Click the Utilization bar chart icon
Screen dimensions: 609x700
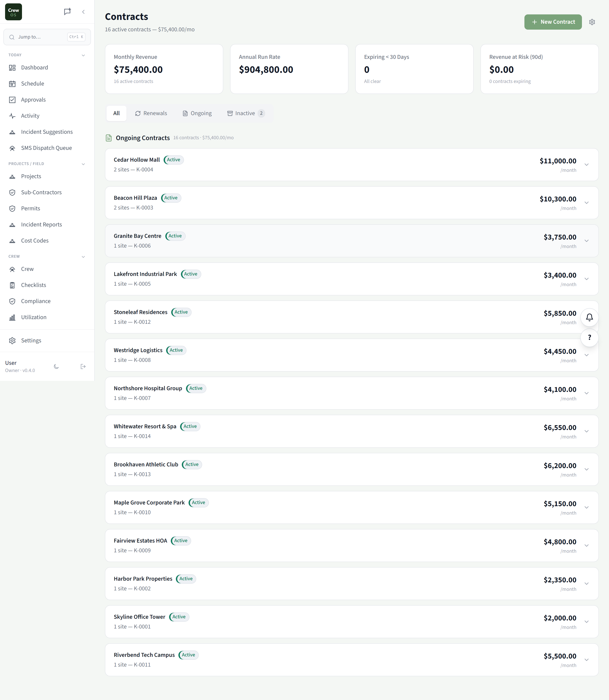tap(12, 317)
